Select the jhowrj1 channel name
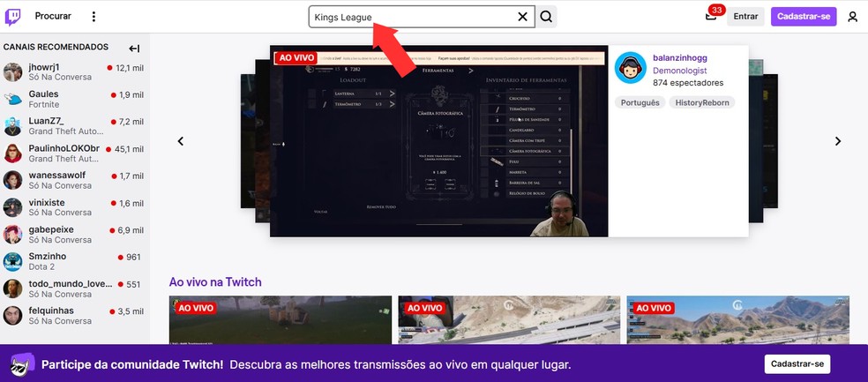Screen dimensions: 868x382 click(44, 67)
